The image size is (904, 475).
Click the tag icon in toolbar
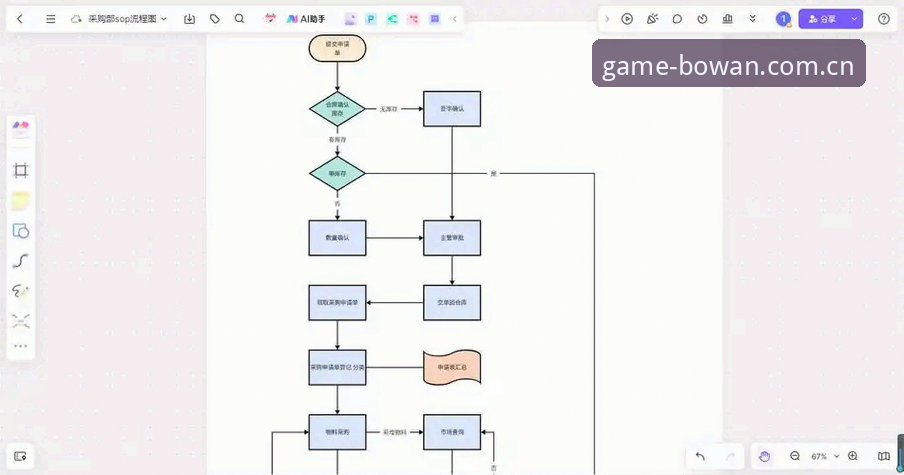tap(214, 19)
